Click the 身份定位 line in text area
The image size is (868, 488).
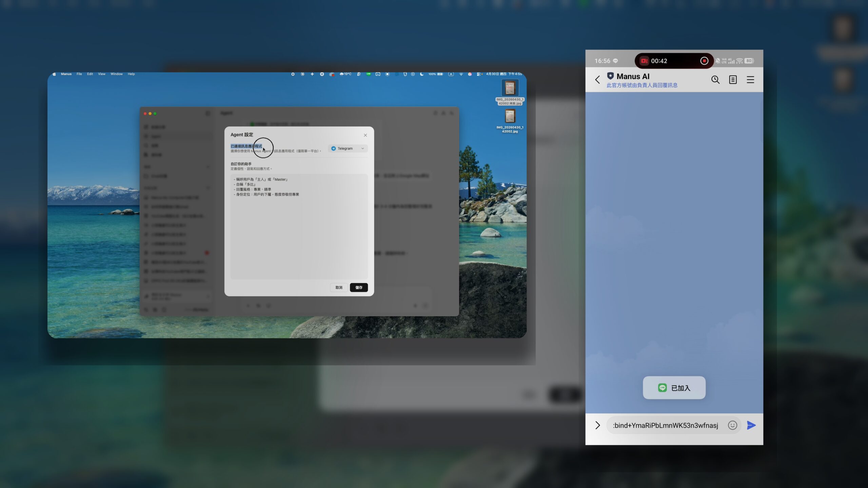click(x=266, y=195)
